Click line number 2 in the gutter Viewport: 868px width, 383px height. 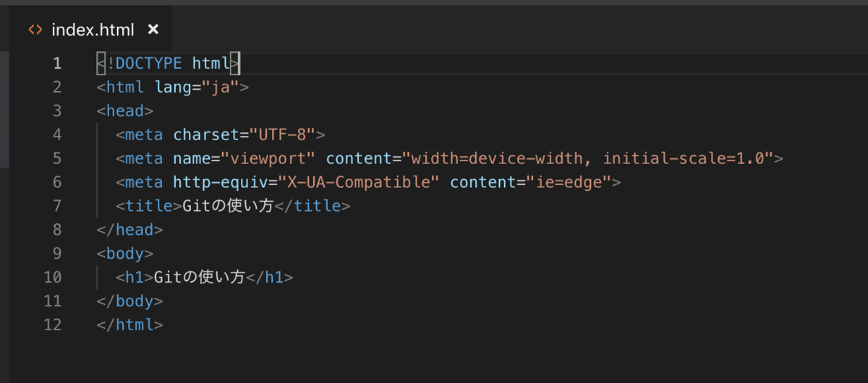point(57,87)
